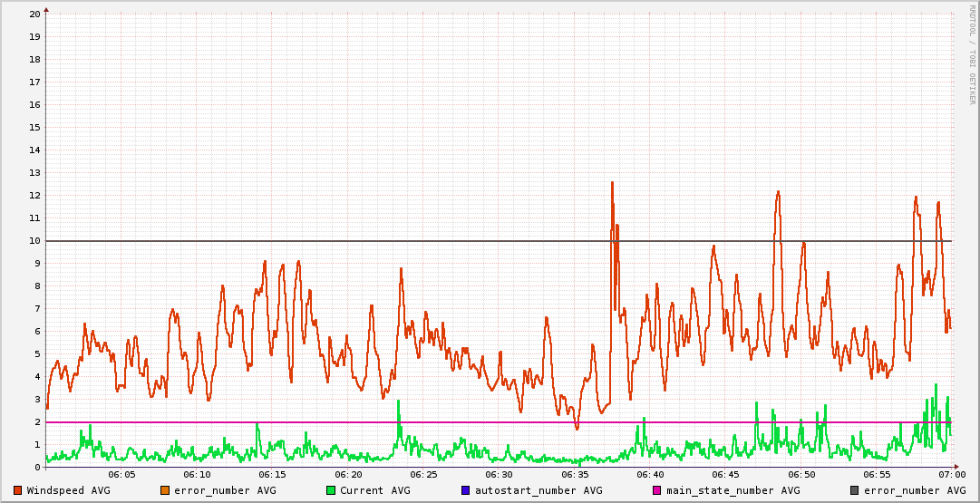Click the green Current AVG legend swatch
The height and width of the screenshot is (503, 980).
pyautogui.click(x=331, y=490)
